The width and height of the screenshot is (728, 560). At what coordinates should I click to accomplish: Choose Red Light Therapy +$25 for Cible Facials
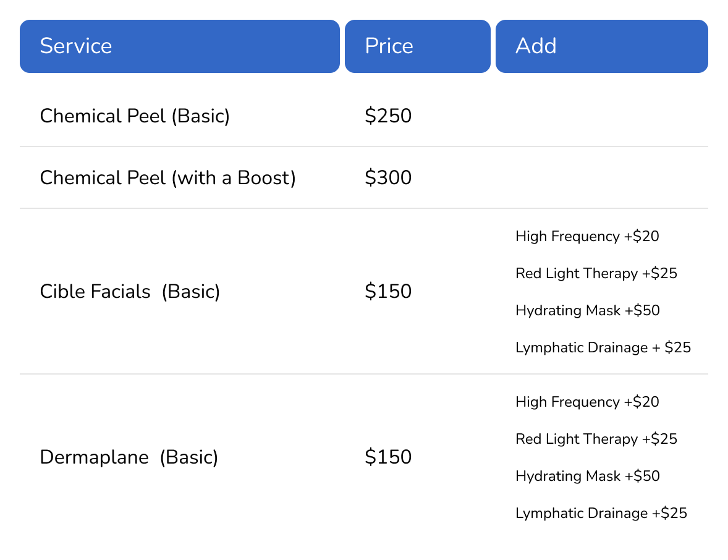pyautogui.click(x=596, y=273)
